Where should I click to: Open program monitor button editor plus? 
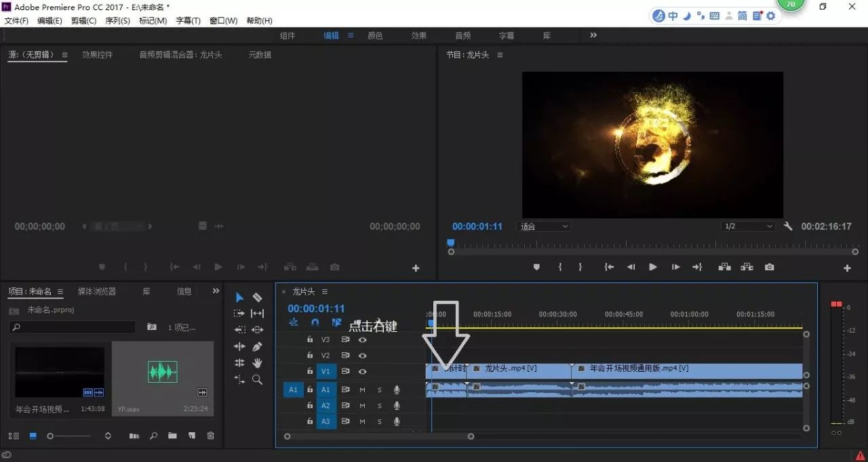(847, 268)
